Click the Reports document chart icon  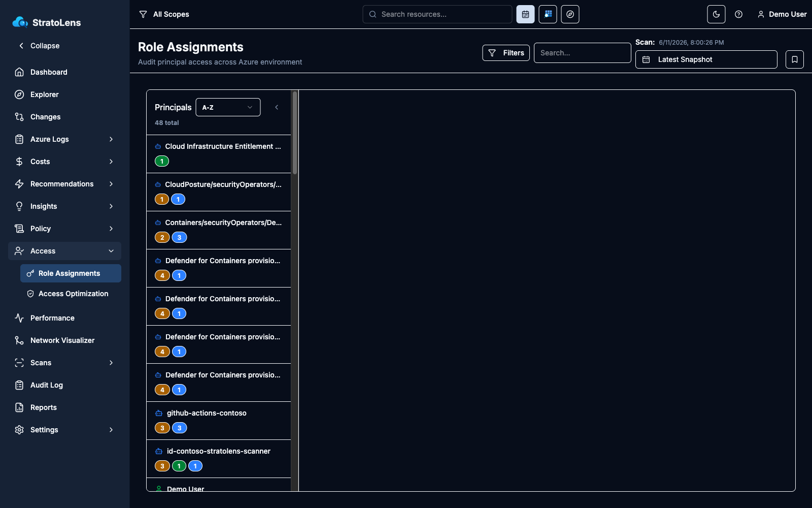19,407
